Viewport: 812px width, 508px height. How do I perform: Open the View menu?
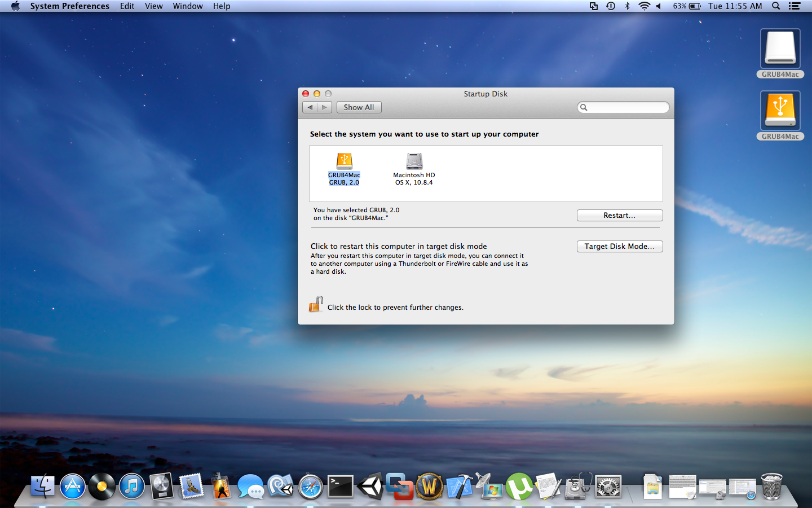(153, 6)
